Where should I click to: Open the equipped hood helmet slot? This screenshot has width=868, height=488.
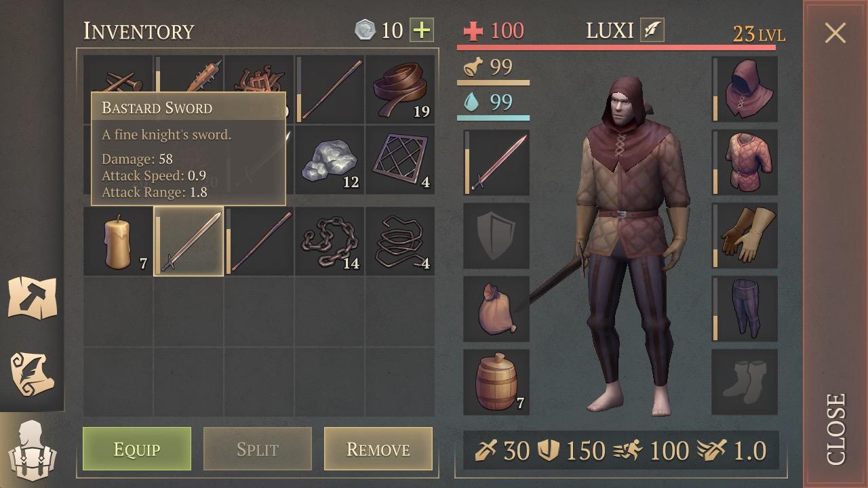pos(745,89)
